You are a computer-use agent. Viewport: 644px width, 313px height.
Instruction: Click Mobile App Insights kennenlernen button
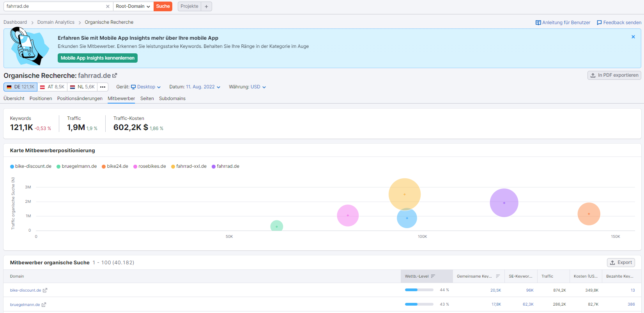(97, 58)
